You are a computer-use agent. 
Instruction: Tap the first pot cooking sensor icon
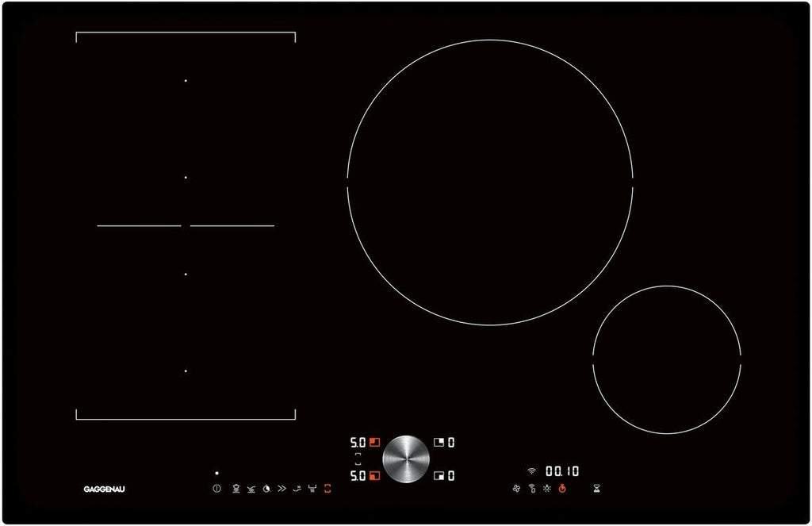point(236,489)
